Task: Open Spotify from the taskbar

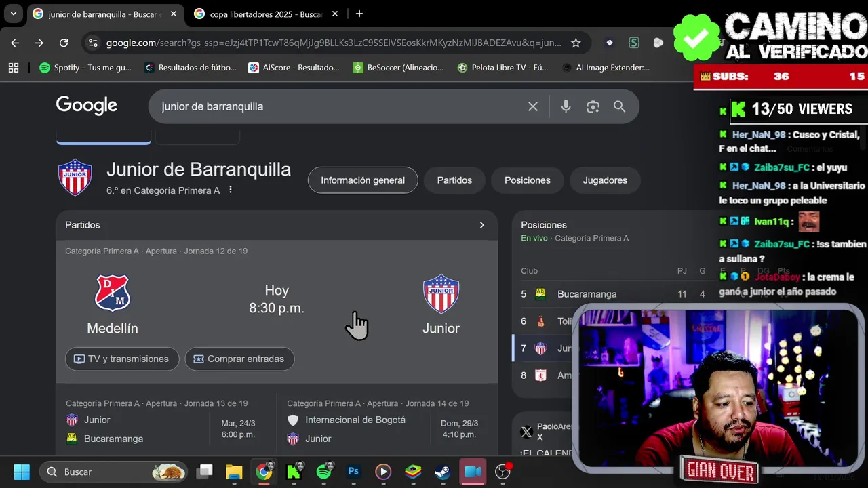Action: (323, 472)
